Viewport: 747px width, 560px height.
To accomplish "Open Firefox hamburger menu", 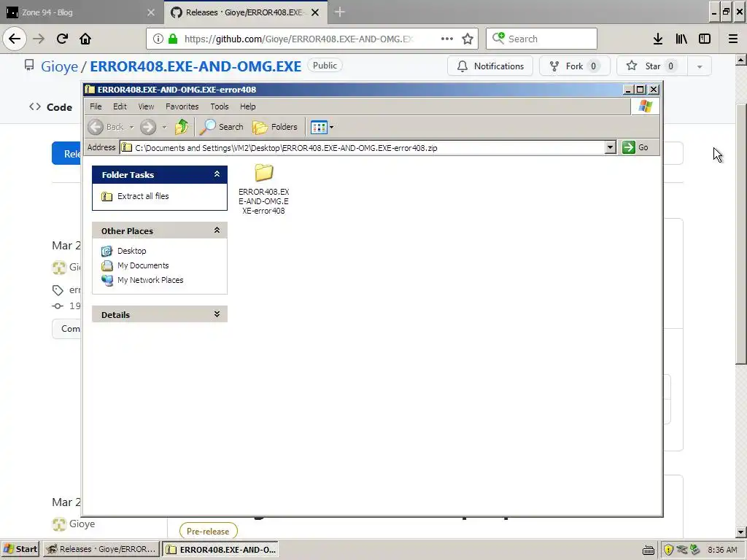I will [x=733, y=39].
